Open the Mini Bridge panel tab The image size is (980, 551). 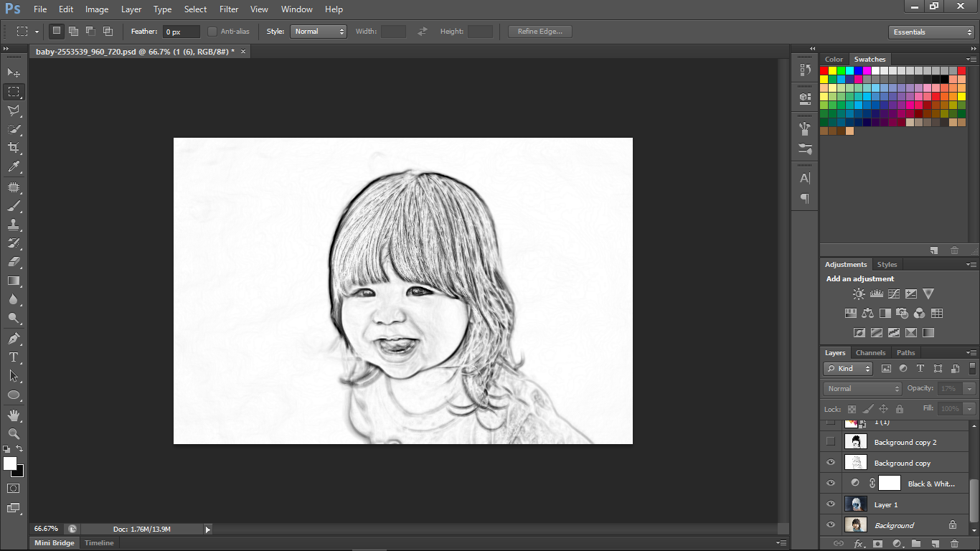(55, 543)
